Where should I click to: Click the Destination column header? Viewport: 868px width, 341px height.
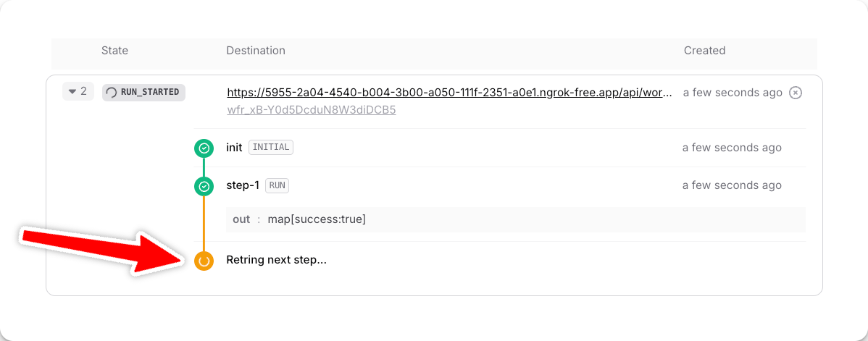tap(256, 51)
